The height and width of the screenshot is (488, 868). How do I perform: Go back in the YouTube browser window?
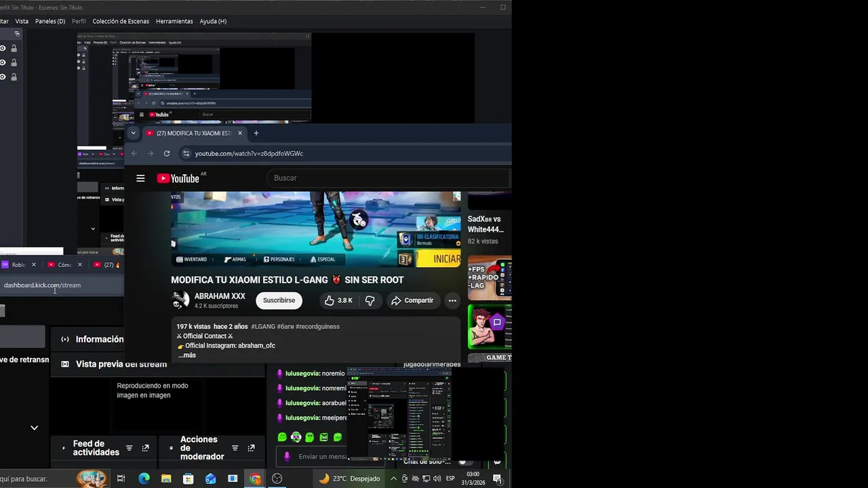click(x=134, y=153)
